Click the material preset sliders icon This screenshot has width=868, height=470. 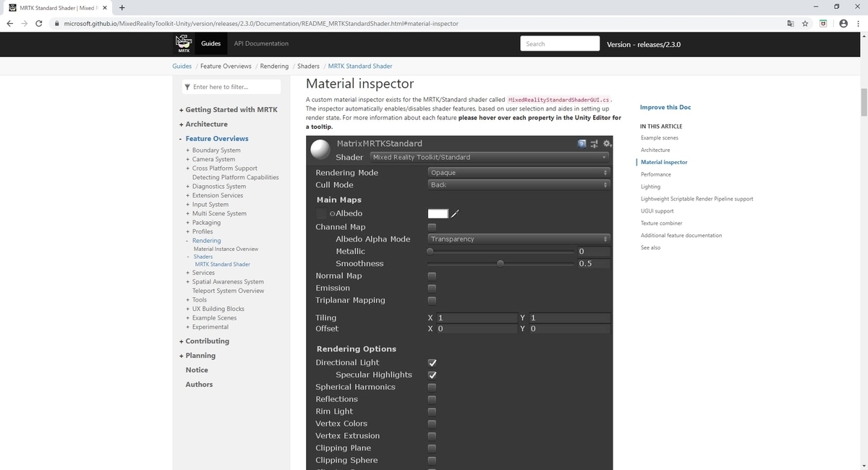pyautogui.click(x=595, y=144)
